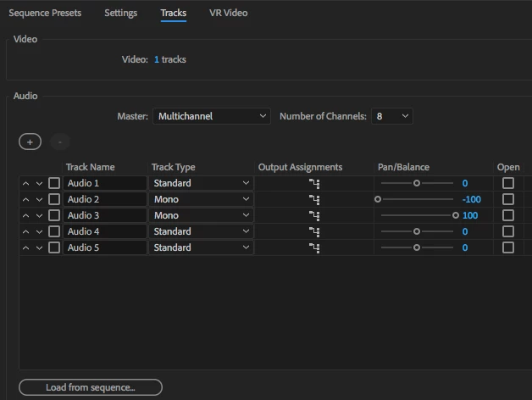Switch to the Settings tab
This screenshot has width=532, height=400.
coord(121,13)
